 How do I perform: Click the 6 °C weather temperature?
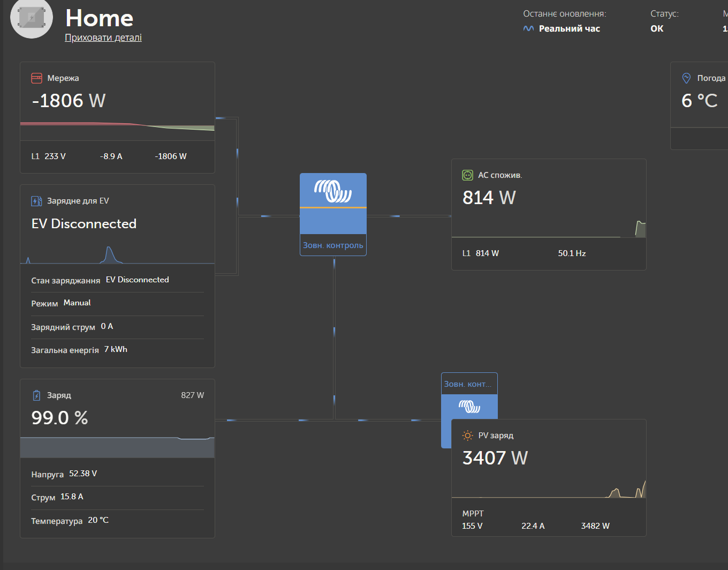[x=699, y=101]
